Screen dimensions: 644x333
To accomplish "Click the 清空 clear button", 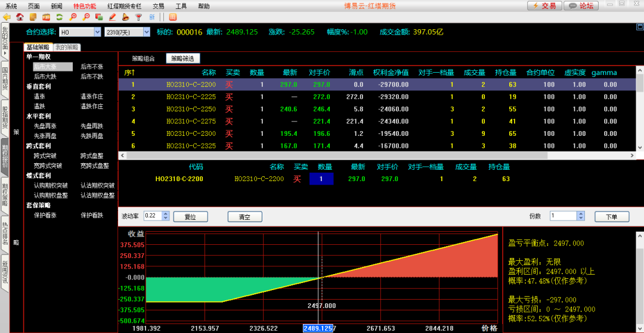I will click(244, 217).
